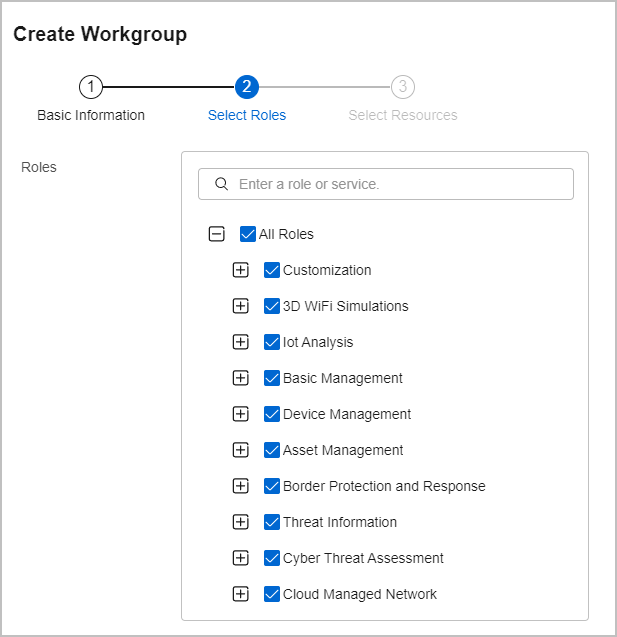Screen dimensions: 617x637
Task: Click the search magnifier icon
Action: pyautogui.click(x=221, y=184)
